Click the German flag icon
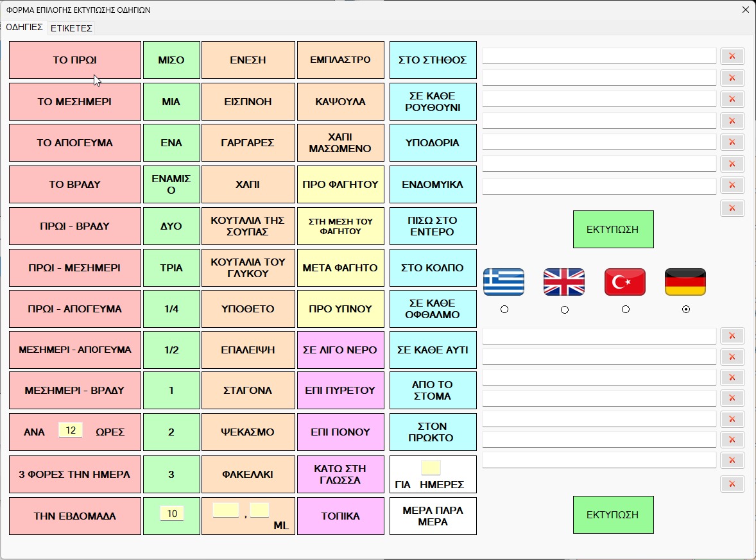The width and height of the screenshot is (756, 560). click(685, 282)
